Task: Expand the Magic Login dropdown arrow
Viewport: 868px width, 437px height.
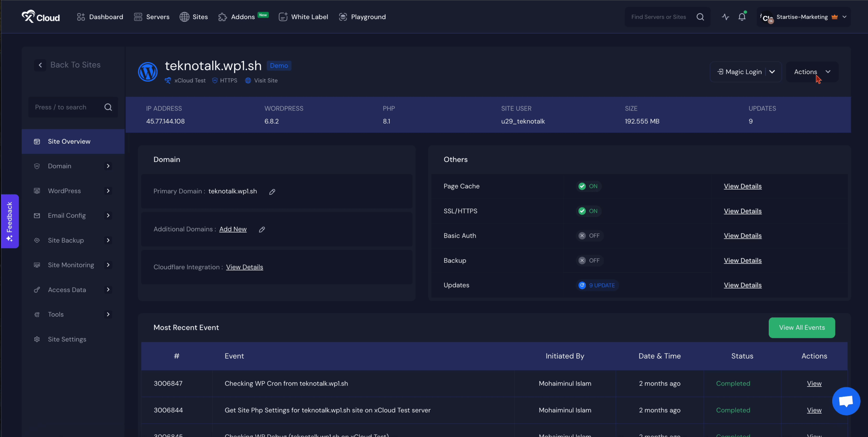Action: click(772, 72)
